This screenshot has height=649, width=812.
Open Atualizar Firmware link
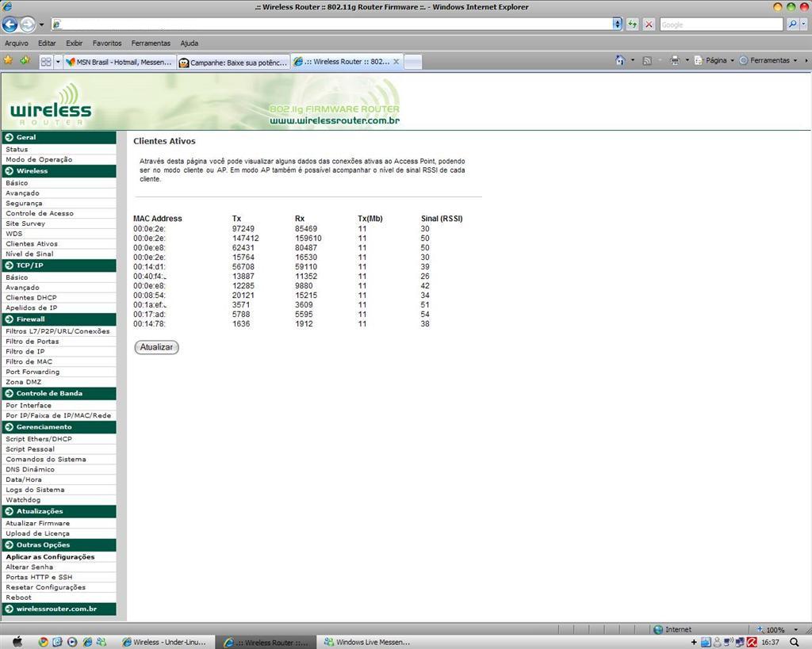[x=38, y=523]
